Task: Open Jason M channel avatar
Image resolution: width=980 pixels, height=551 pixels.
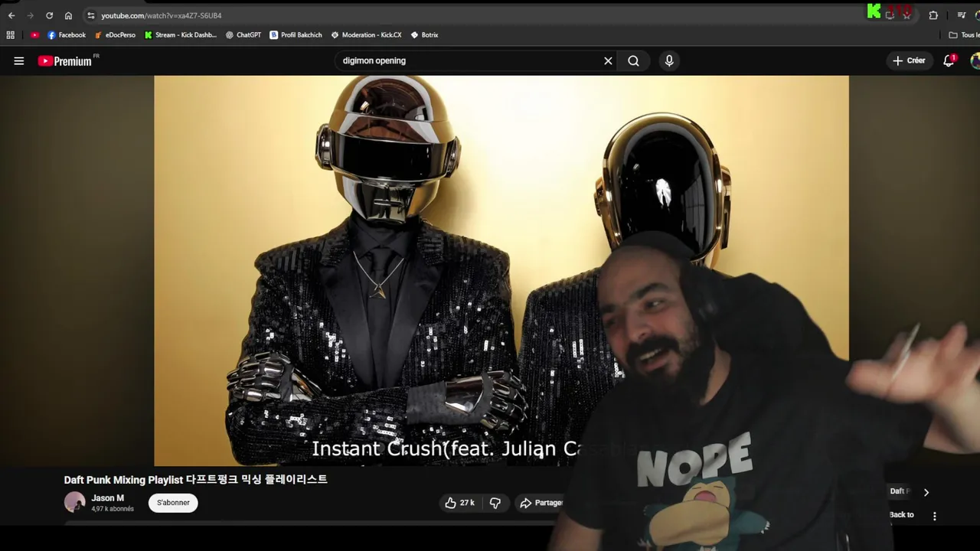Action: pos(74,502)
